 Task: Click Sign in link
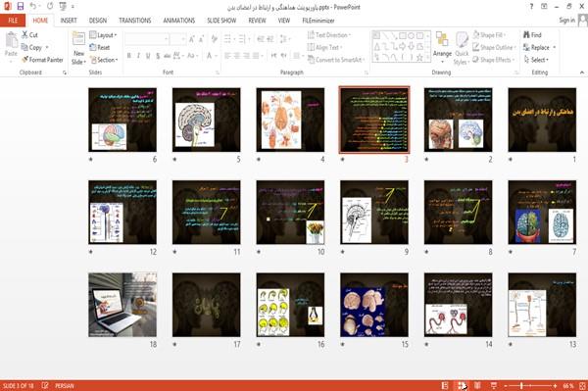567,20
